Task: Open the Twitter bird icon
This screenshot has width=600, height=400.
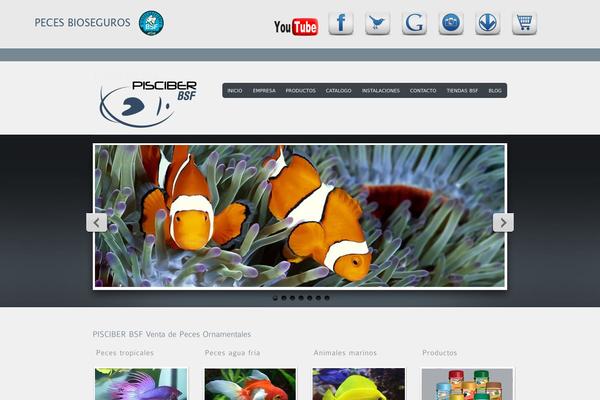Action: (x=377, y=23)
